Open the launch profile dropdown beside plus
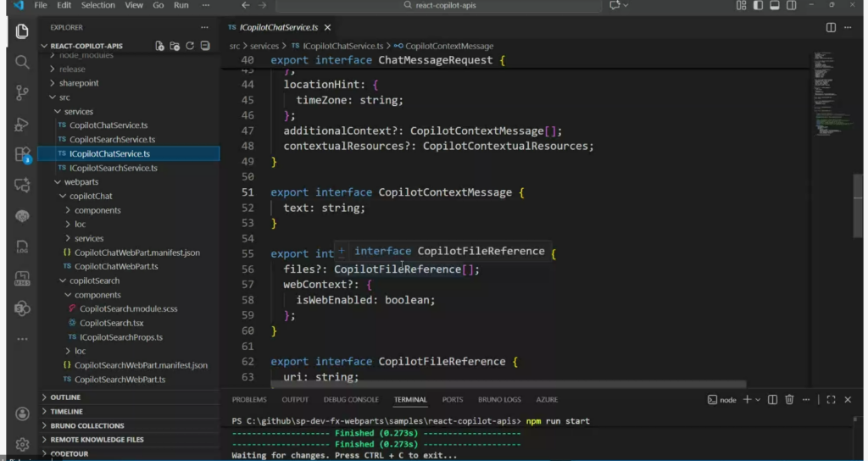The image size is (868, 461). (x=759, y=400)
